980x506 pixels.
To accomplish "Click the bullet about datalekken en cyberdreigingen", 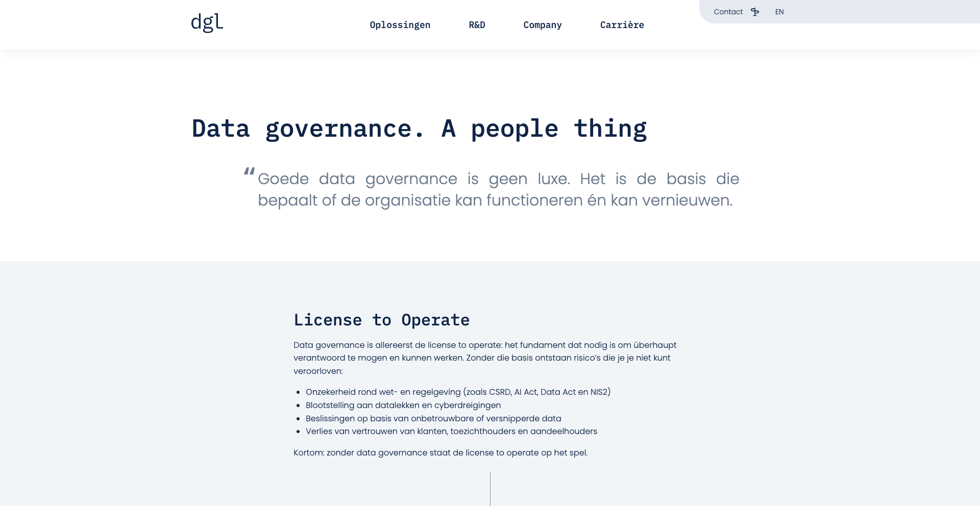I will pyautogui.click(x=403, y=405).
